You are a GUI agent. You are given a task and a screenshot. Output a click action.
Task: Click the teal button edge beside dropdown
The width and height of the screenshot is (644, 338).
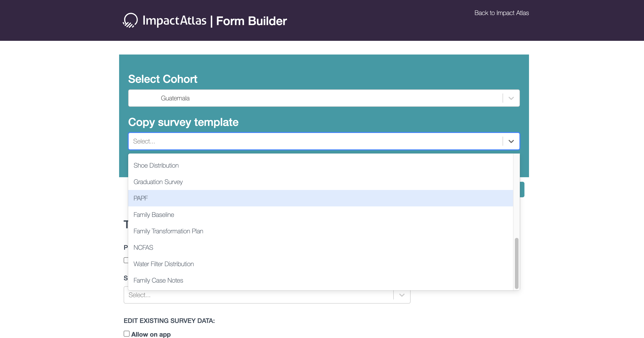coord(522,190)
